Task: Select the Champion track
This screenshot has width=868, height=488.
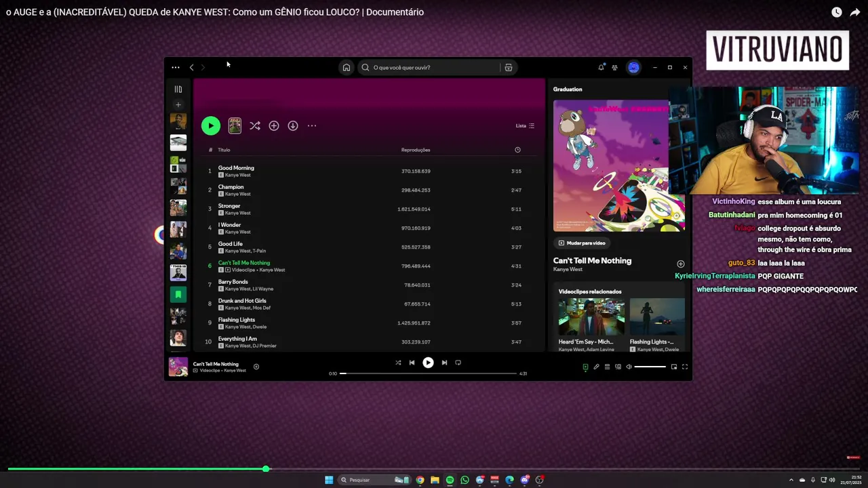Action: coord(370,190)
